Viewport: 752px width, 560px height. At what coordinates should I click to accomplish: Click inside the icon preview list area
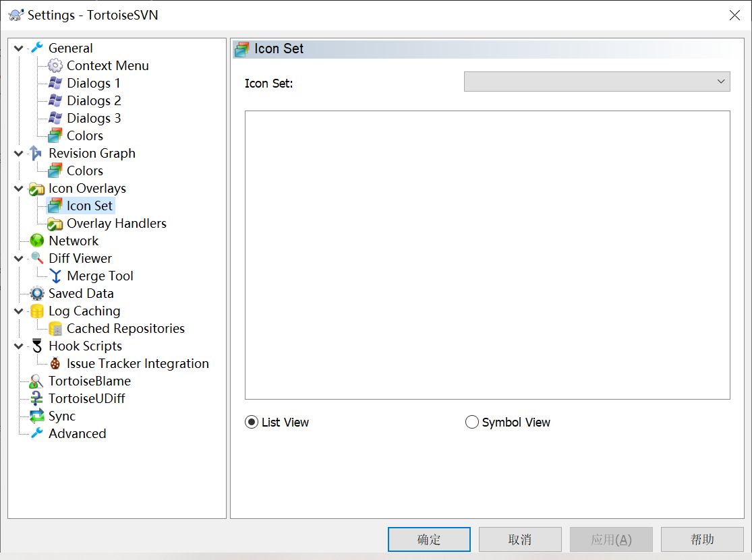pos(487,255)
